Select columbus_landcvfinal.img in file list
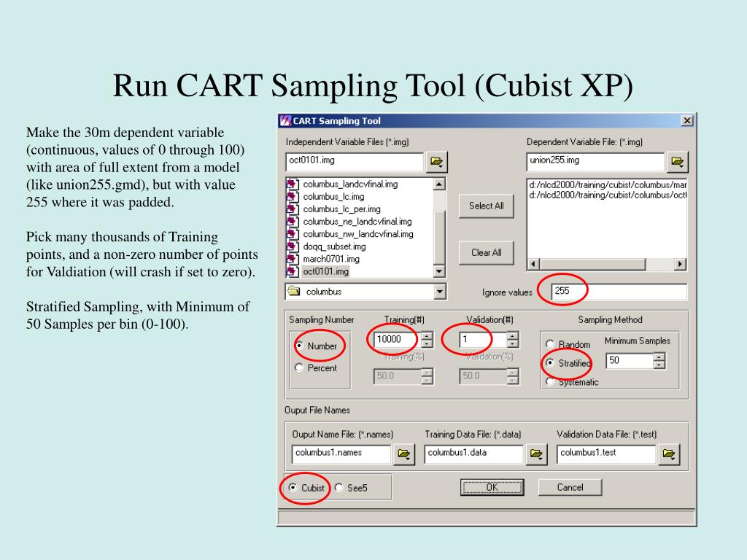Image resolution: width=747 pixels, height=560 pixels. (x=350, y=184)
